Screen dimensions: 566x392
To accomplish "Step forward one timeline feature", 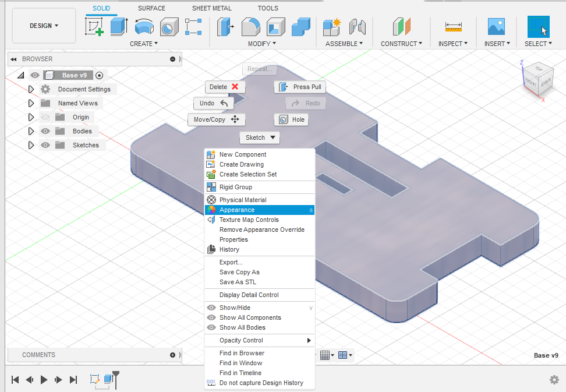I will [58, 379].
